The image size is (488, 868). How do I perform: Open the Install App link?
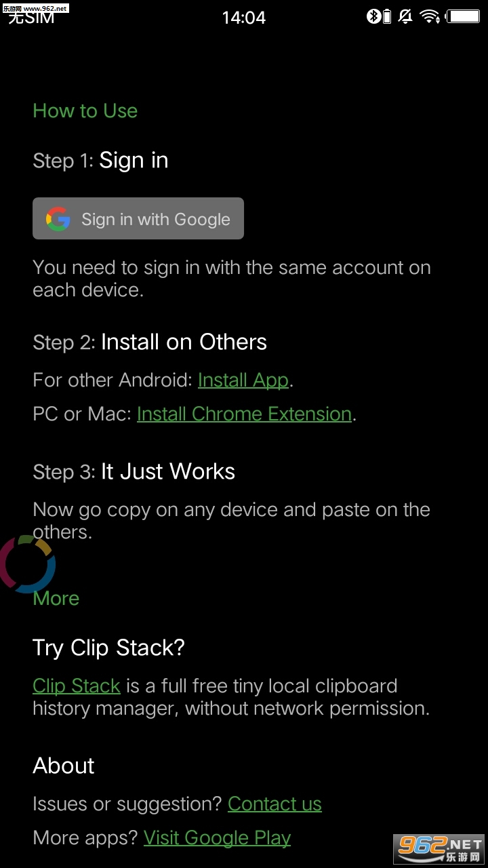(243, 380)
